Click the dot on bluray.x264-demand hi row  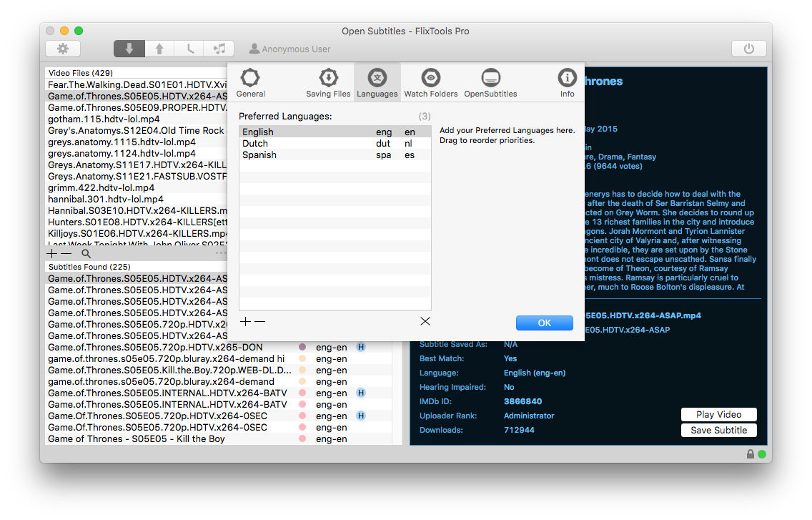point(302,358)
